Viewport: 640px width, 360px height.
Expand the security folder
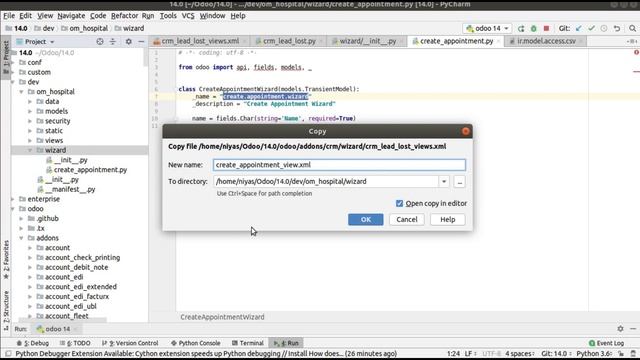point(30,121)
